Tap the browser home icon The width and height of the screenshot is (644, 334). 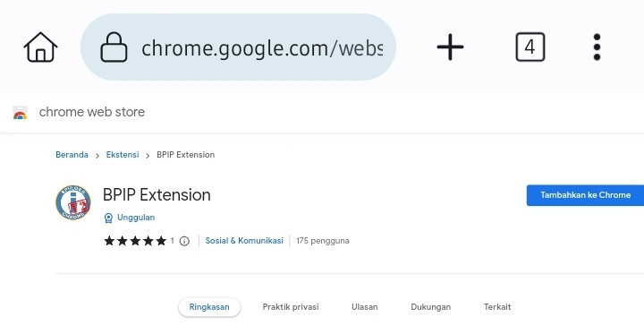coord(40,47)
